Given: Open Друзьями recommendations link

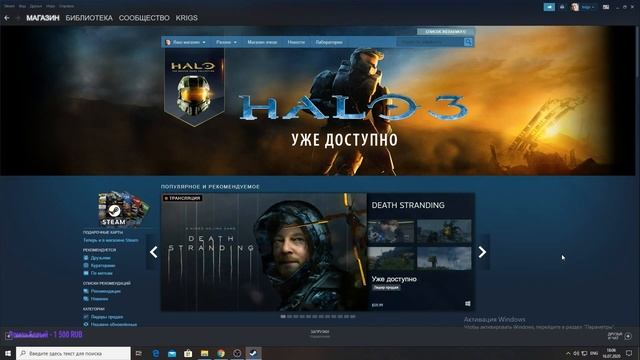Looking at the screenshot, I should 100,258.
